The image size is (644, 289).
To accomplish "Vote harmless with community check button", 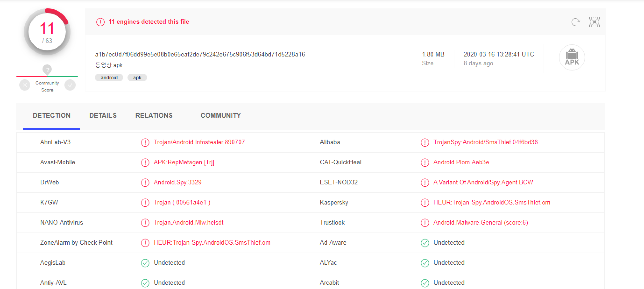I will pyautogui.click(x=70, y=85).
